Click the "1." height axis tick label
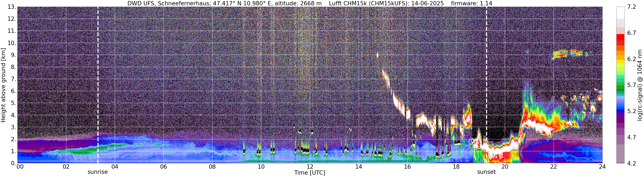Viewport: 644px width, 177px height. pos(13,151)
